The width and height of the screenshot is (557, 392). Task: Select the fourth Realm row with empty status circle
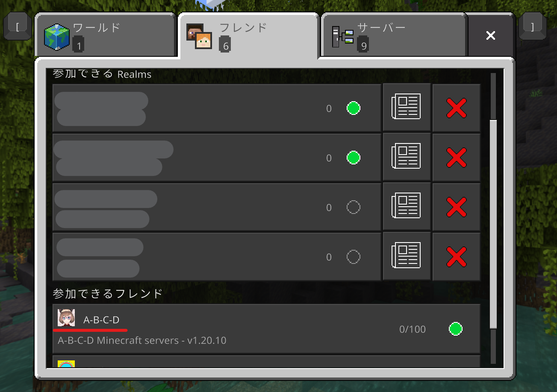tap(217, 256)
